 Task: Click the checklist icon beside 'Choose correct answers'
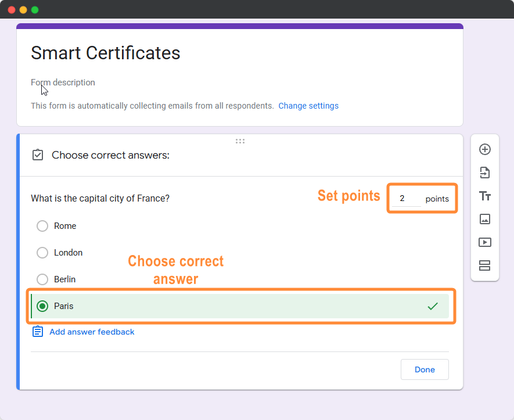pos(37,155)
